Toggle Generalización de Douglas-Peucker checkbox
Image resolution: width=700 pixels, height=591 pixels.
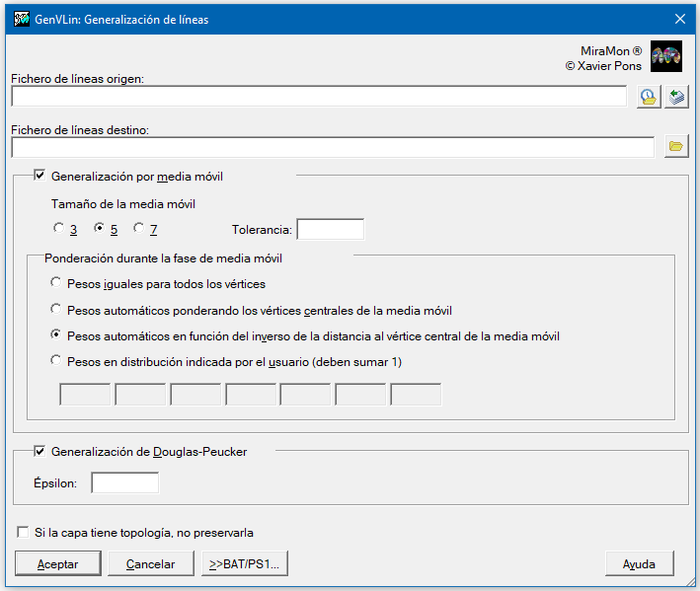click(x=39, y=451)
